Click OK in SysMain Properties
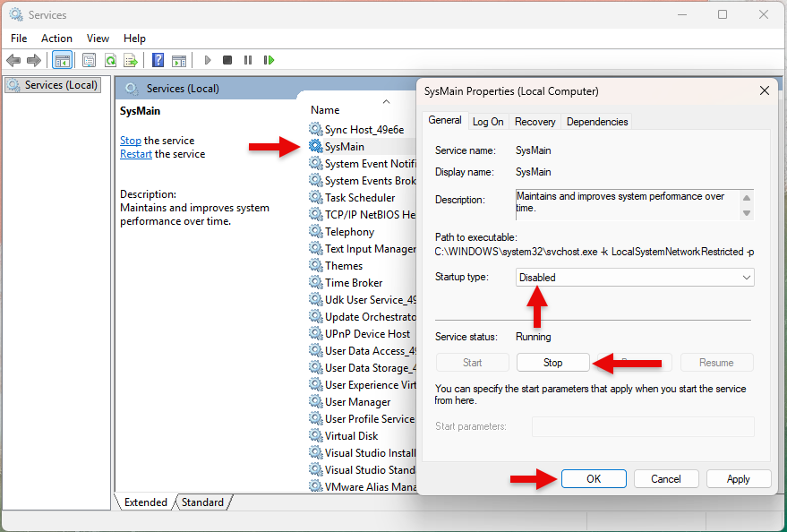This screenshot has height=532, width=787. tap(594, 479)
